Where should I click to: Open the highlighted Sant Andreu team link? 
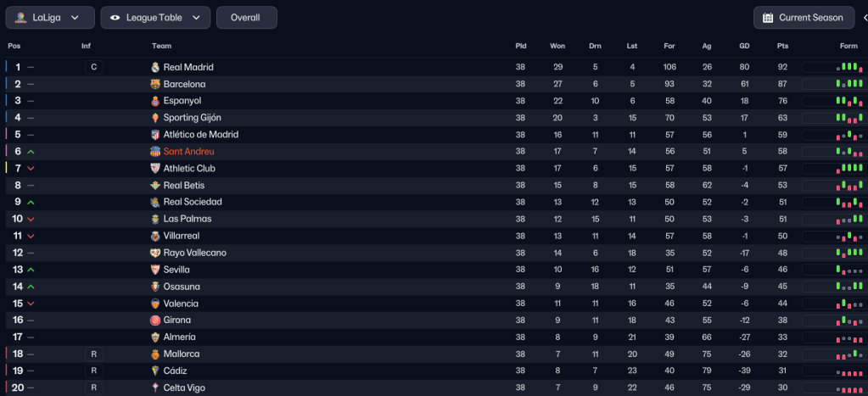(188, 152)
